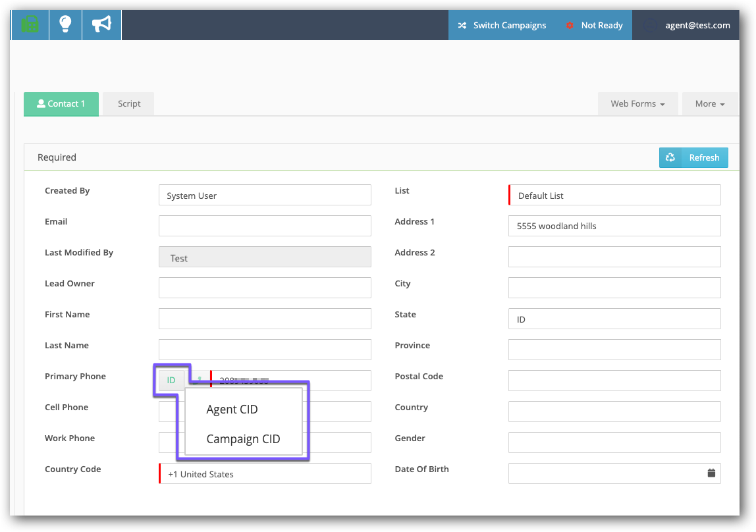Click the megaphone campaigns icon

pos(101,25)
